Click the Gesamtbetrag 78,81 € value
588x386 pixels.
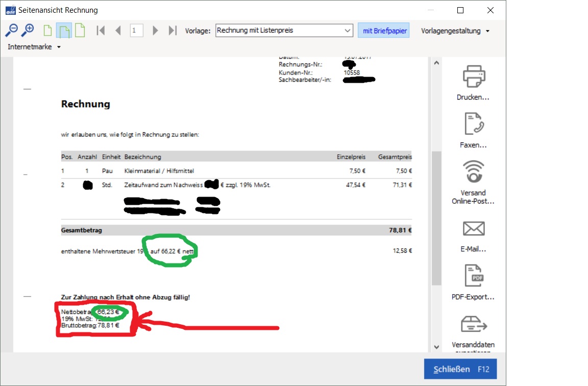tap(400, 230)
